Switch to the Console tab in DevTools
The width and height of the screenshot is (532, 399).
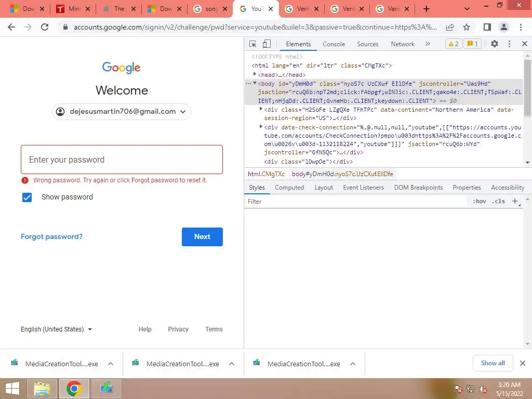[x=334, y=44]
